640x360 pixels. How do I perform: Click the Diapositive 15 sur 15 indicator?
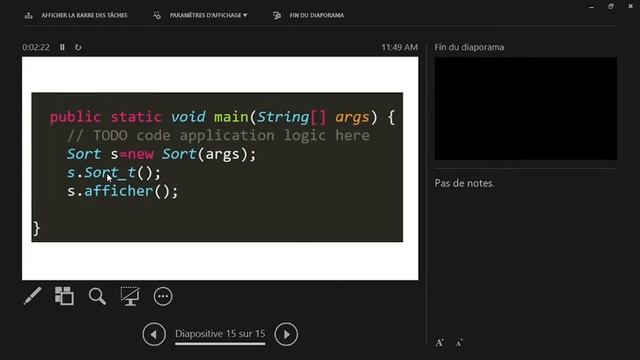[x=220, y=334]
